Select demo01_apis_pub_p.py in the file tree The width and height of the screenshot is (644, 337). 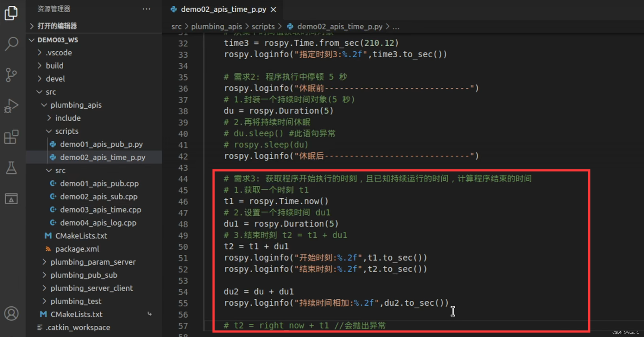click(101, 144)
